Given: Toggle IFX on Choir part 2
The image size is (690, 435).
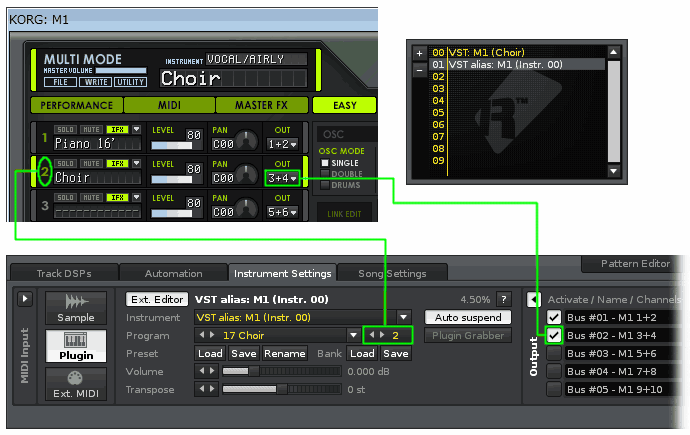Looking at the screenshot, I should click(117, 164).
